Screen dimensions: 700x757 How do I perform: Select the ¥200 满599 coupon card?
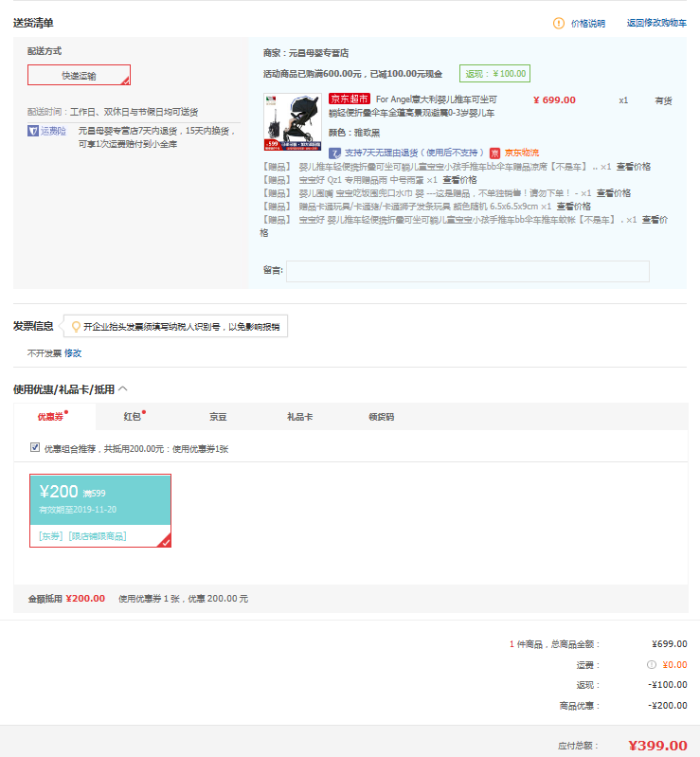(100, 511)
